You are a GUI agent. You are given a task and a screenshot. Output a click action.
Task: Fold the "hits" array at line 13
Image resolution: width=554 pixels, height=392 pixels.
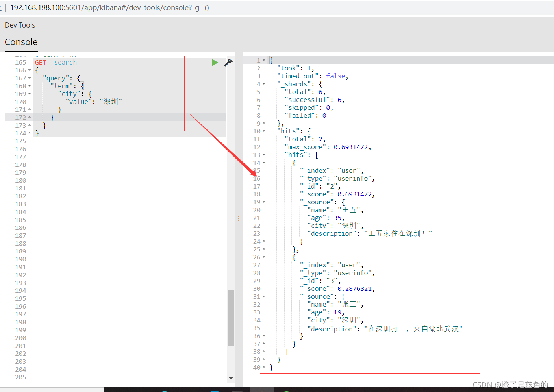pyautogui.click(x=264, y=155)
